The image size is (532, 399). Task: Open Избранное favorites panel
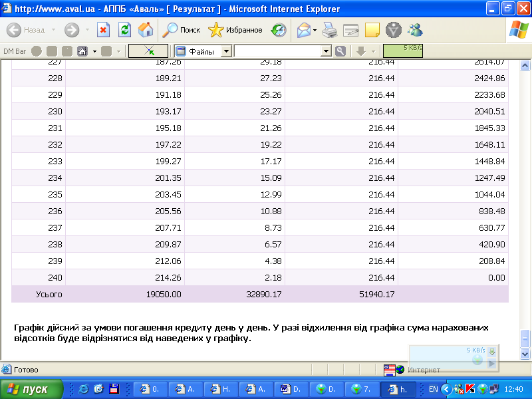[x=235, y=30]
